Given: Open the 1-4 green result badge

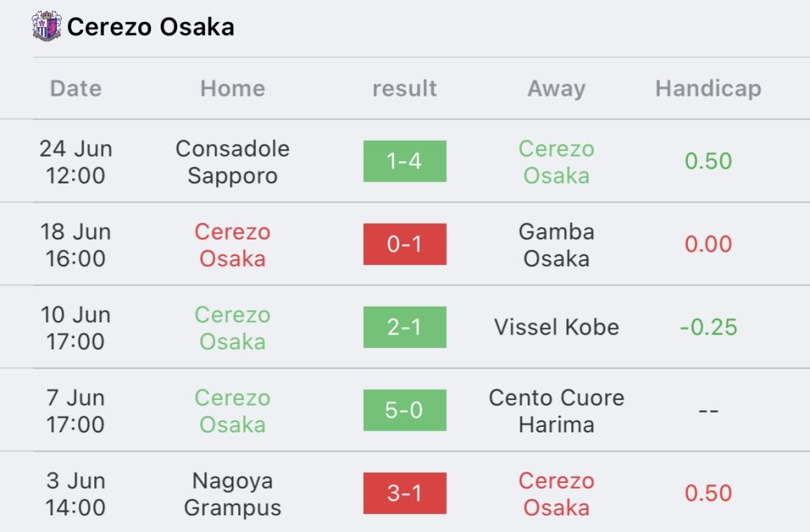Looking at the screenshot, I should pos(404,161).
